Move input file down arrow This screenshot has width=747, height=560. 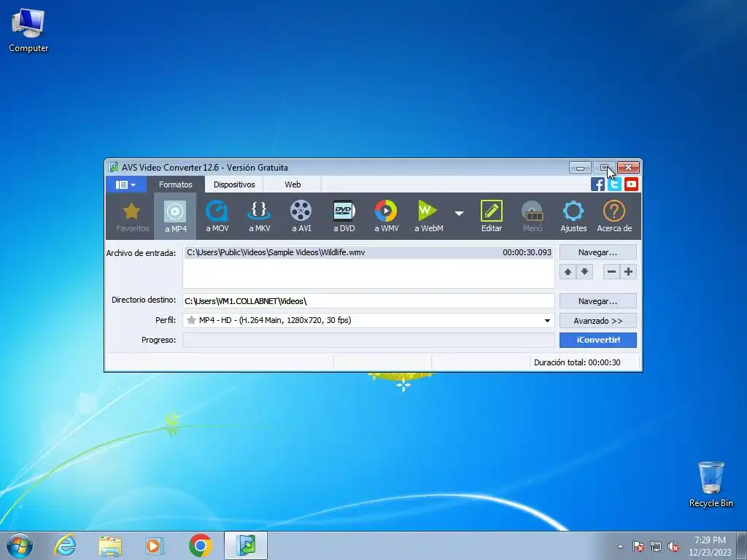pos(584,272)
